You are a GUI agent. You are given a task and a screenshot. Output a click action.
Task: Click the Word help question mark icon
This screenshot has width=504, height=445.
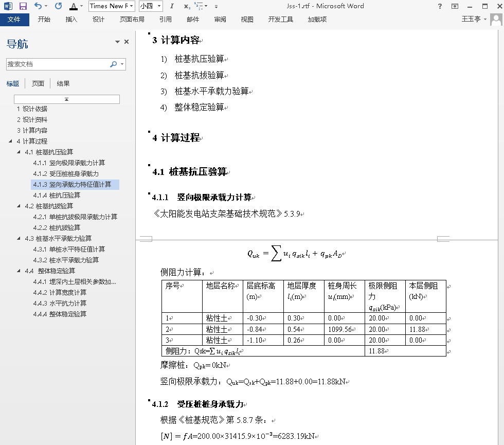440,6
